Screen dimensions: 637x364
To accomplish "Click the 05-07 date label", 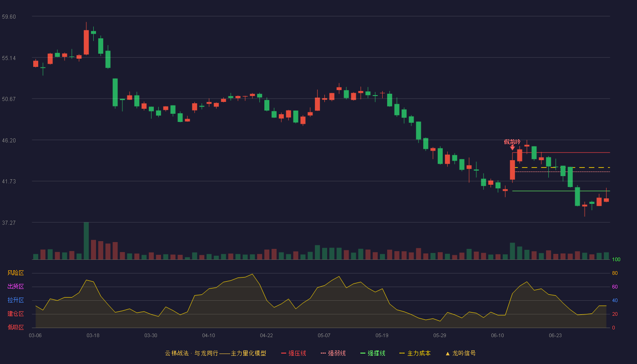I will tap(324, 335).
